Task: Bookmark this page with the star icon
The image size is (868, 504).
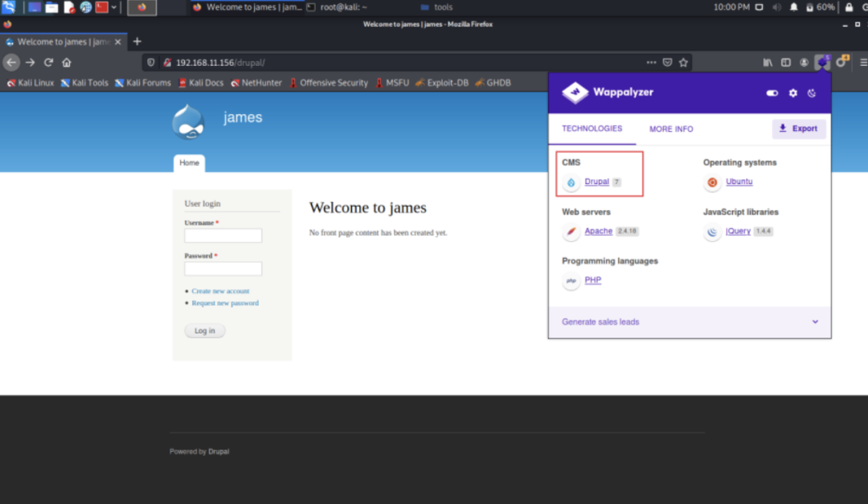Action: (684, 63)
